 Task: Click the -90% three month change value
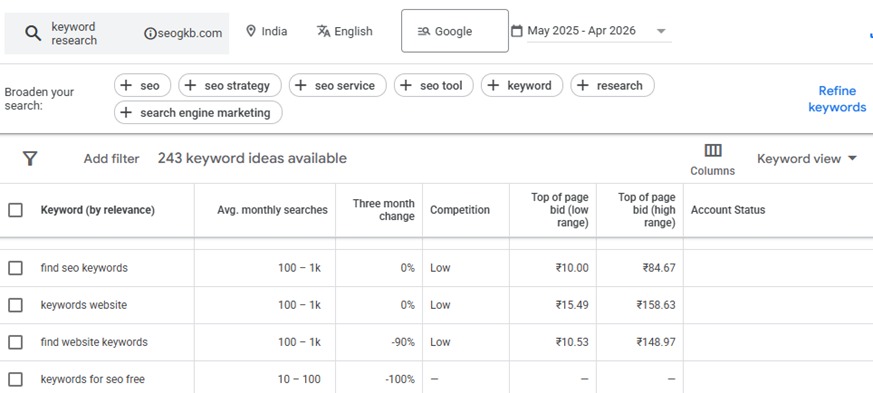(403, 342)
